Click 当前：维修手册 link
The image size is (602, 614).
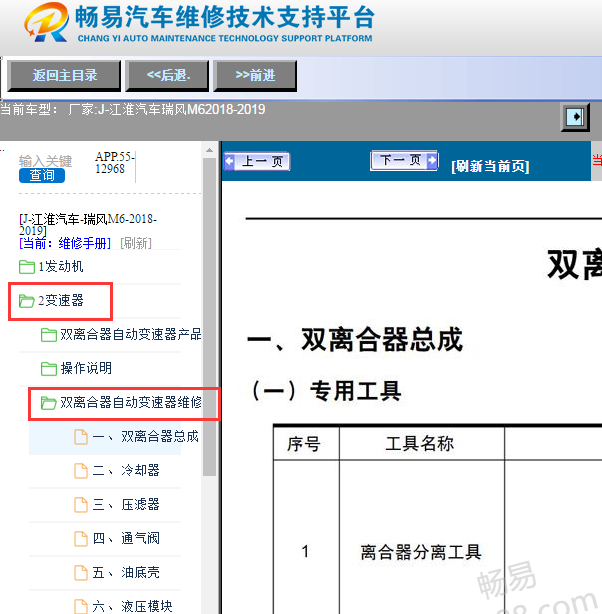pos(65,244)
